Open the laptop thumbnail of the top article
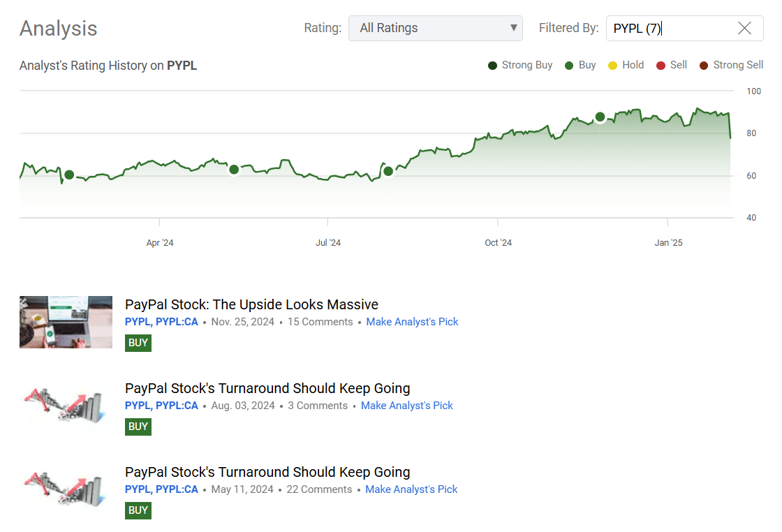The width and height of the screenshot is (782, 532). click(66, 322)
